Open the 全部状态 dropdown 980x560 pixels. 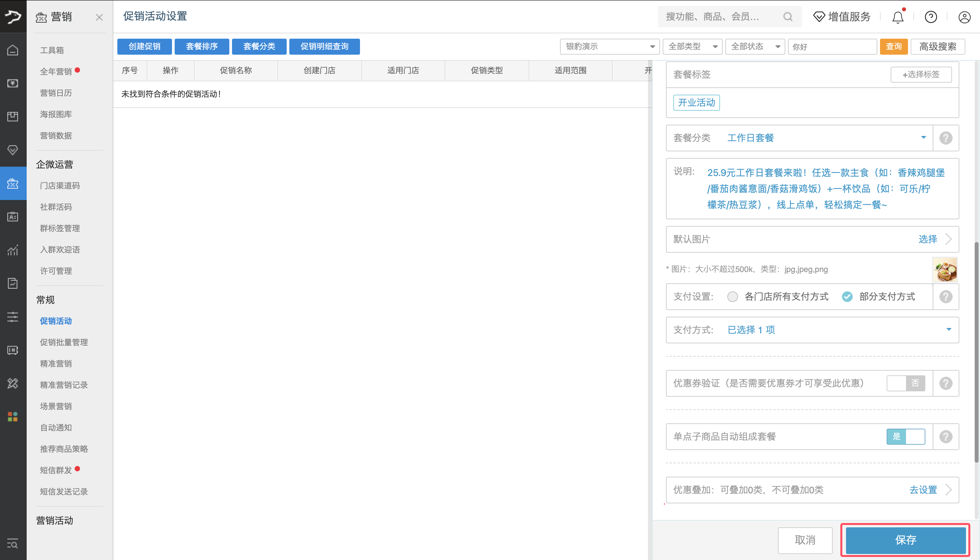[755, 47]
